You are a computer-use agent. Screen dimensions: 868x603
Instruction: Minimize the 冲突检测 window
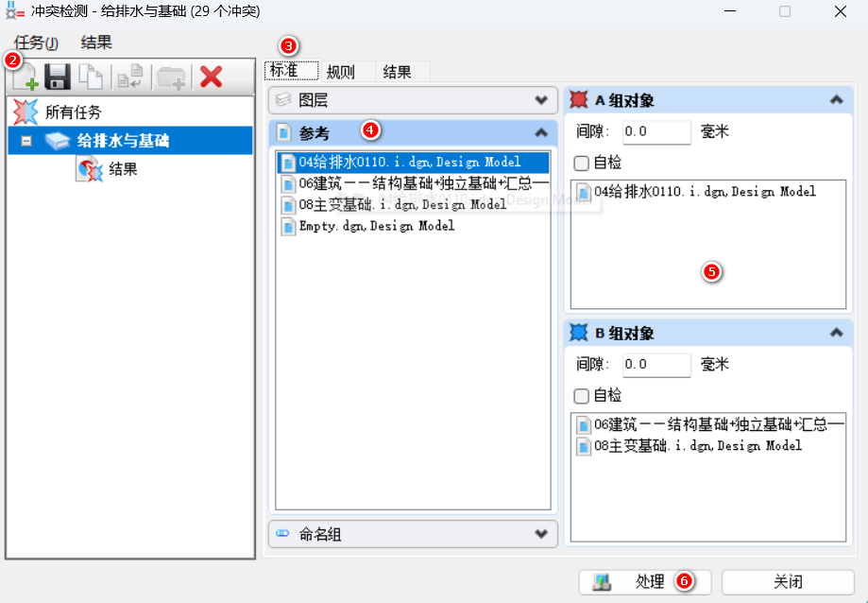pyautogui.click(x=730, y=11)
